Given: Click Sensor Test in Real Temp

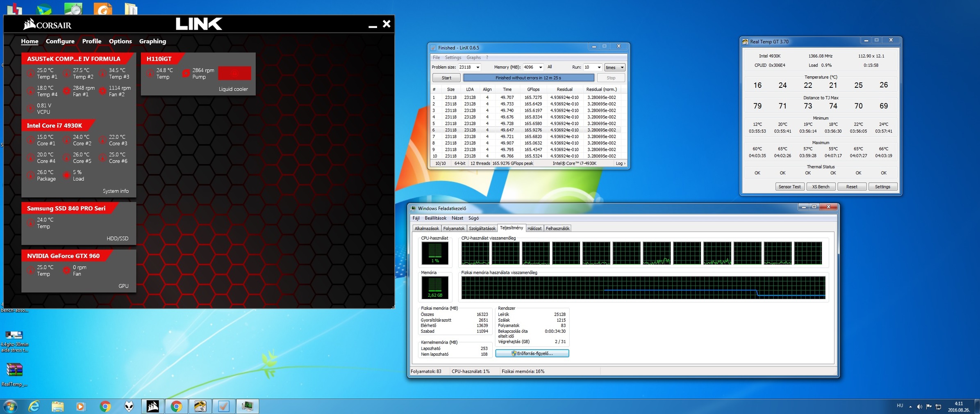Looking at the screenshot, I should (789, 187).
